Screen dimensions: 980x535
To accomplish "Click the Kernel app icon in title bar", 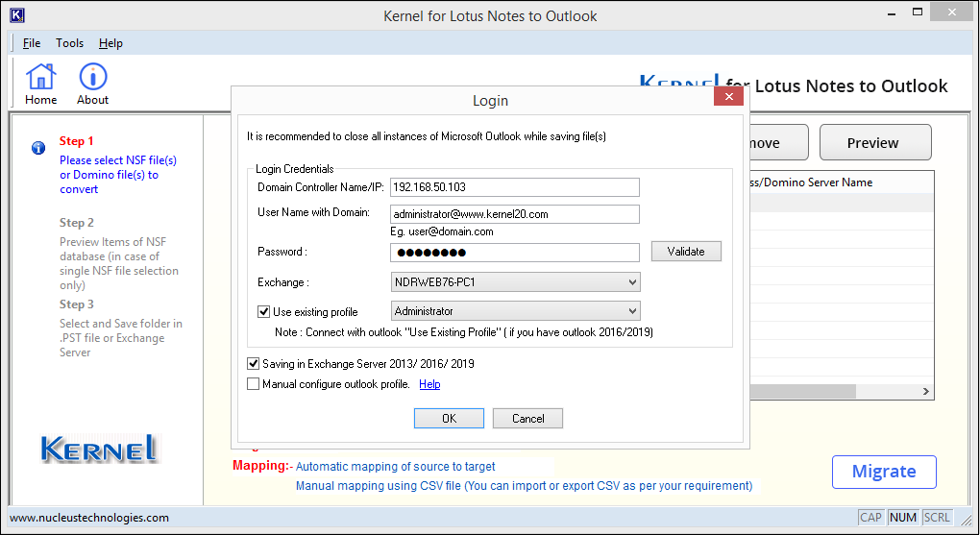I will [17, 15].
